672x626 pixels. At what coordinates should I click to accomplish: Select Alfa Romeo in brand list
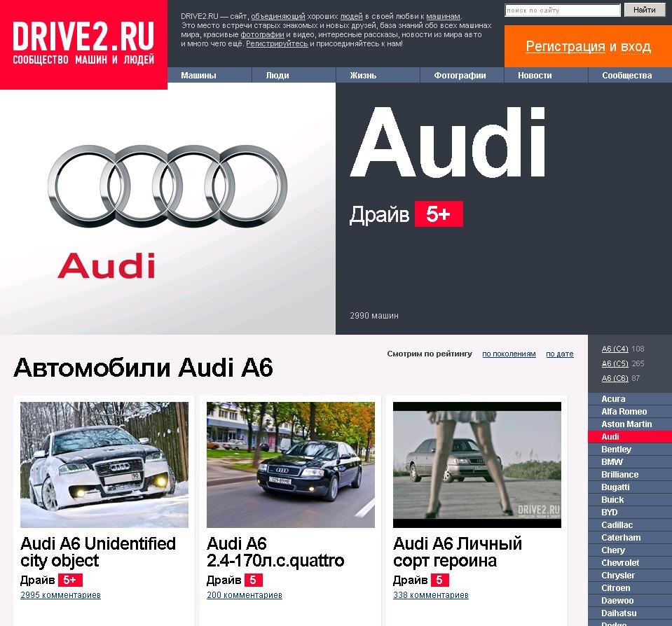click(630, 412)
